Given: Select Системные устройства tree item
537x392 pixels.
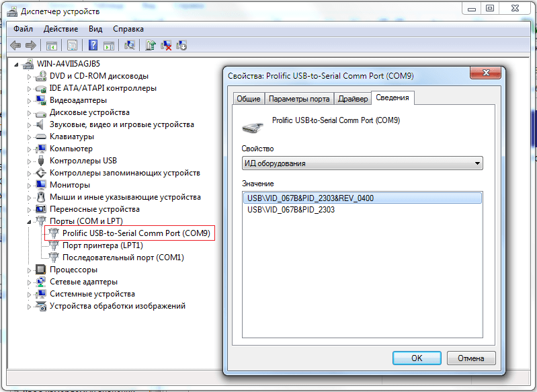Looking at the screenshot, I should (x=92, y=294).
